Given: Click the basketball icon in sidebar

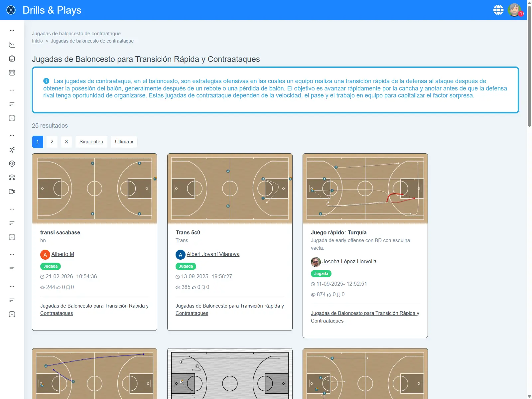Looking at the screenshot, I should coord(12,164).
